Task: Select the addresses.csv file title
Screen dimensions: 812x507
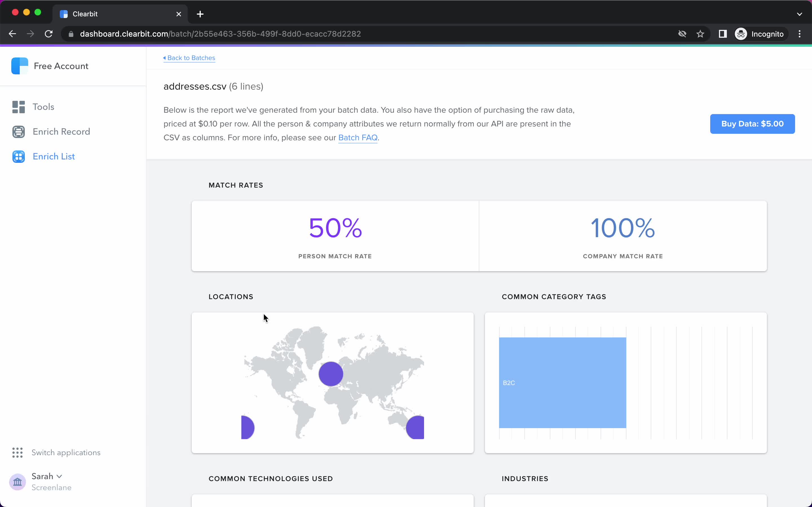Action: click(195, 86)
